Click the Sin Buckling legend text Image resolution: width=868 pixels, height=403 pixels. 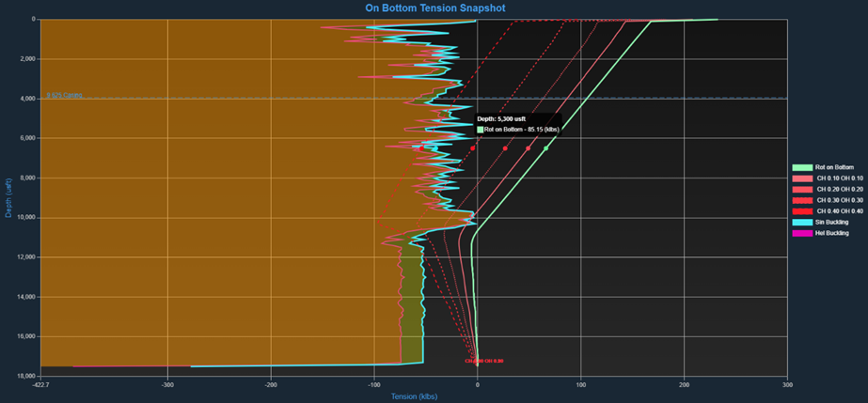pyautogui.click(x=832, y=222)
